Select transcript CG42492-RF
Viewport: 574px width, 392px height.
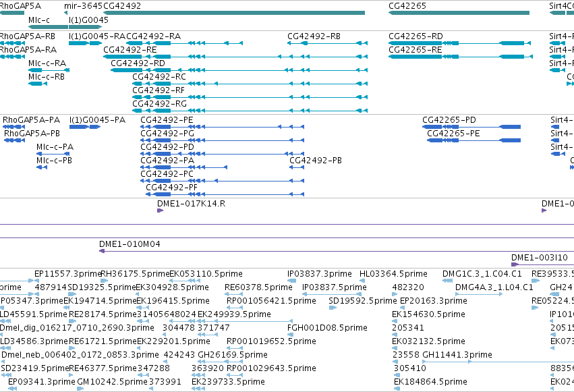coord(250,97)
